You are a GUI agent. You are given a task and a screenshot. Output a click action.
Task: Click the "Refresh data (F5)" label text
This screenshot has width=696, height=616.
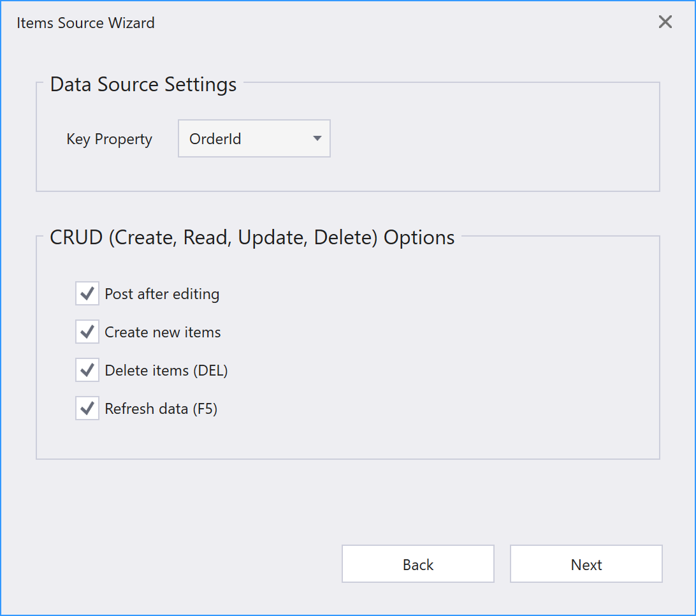point(161,409)
